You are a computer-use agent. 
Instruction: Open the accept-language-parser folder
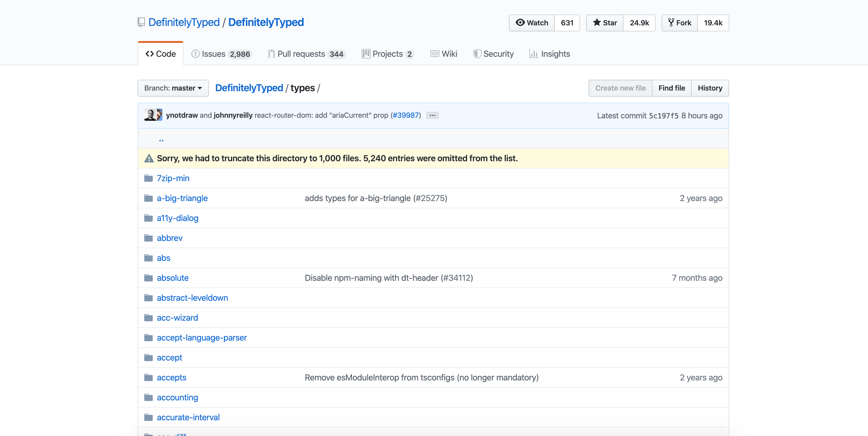coord(202,337)
